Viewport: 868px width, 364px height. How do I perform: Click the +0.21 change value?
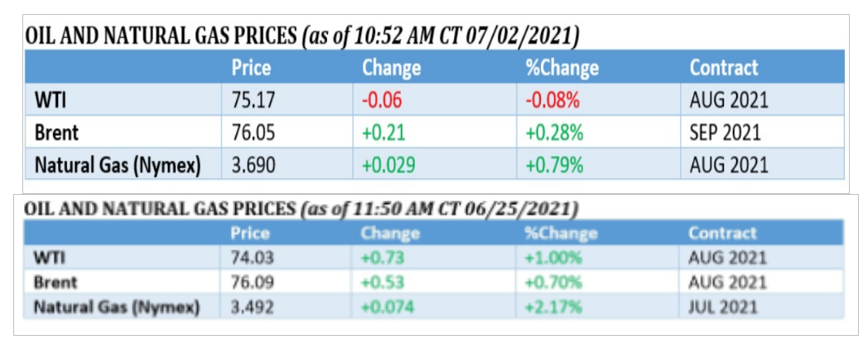point(383,133)
